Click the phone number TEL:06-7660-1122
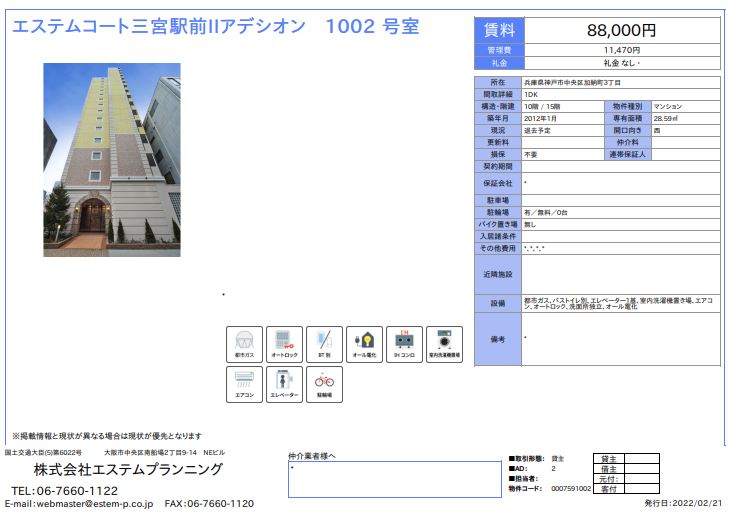 [65, 491]
